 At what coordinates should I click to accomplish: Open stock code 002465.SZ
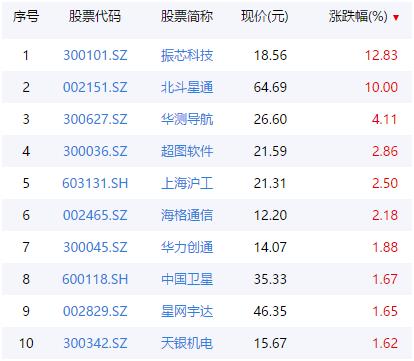95,215
